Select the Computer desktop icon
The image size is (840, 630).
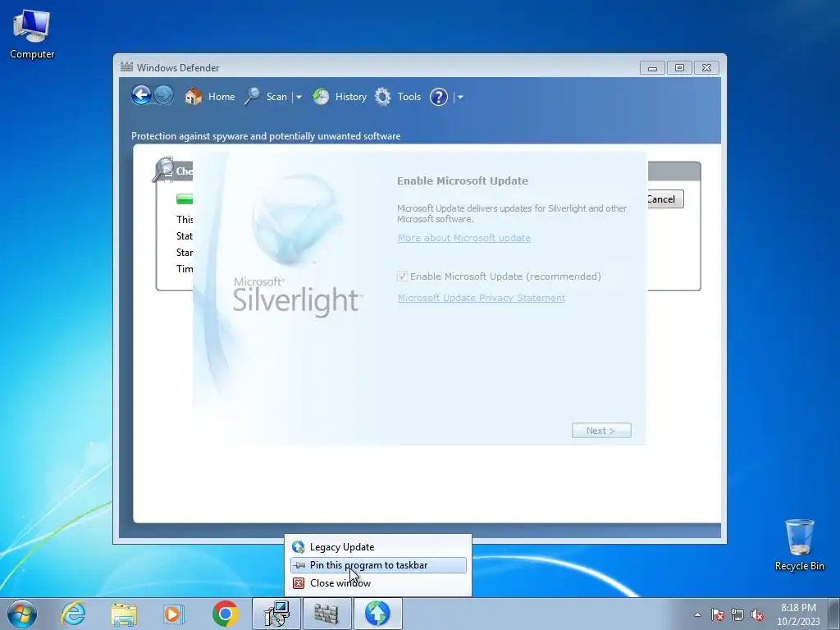click(x=32, y=34)
